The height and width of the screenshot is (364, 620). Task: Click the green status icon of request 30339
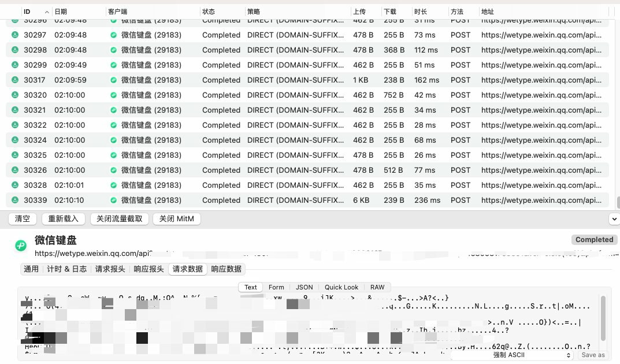click(x=14, y=200)
